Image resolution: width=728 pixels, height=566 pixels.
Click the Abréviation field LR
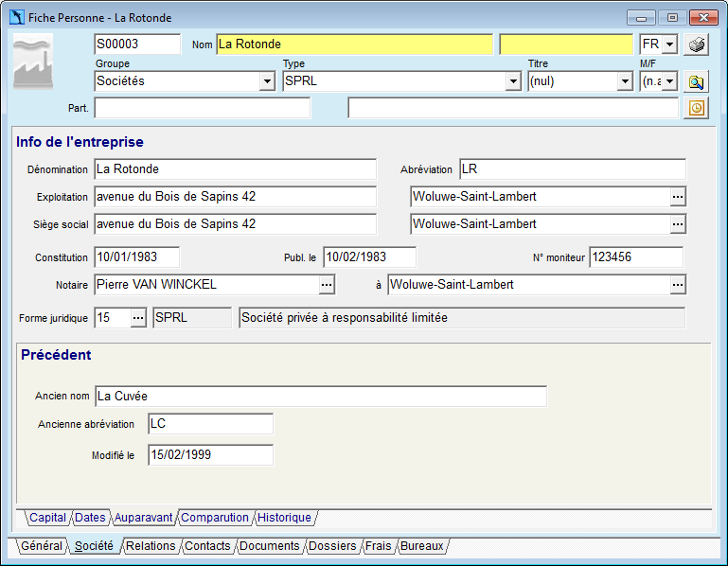[x=573, y=169]
